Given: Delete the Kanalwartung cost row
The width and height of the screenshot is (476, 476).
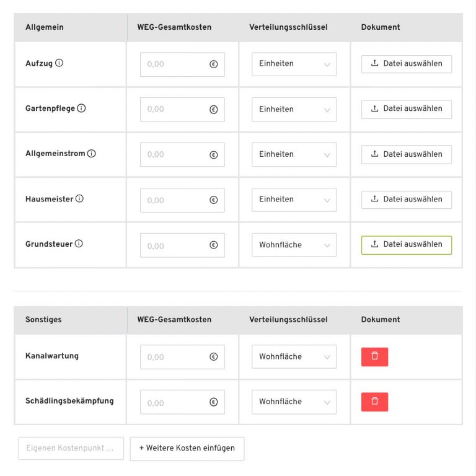Looking at the screenshot, I should click(x=374, y=356).
